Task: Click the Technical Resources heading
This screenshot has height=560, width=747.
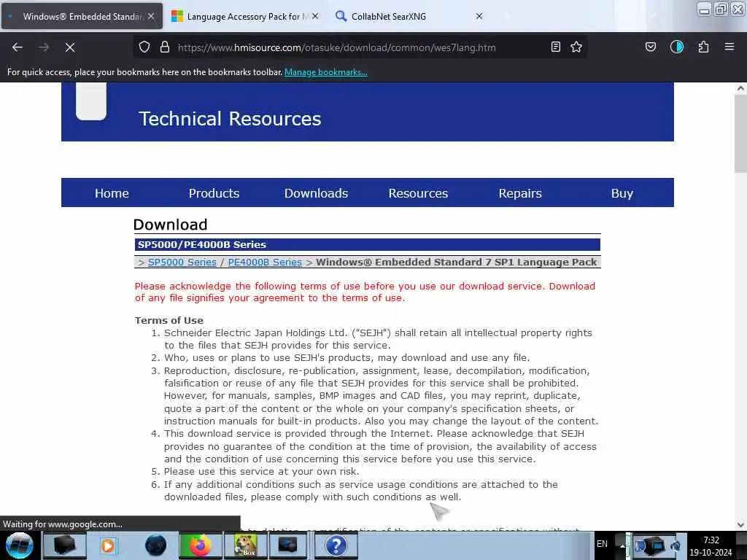Action: point(230,119)
